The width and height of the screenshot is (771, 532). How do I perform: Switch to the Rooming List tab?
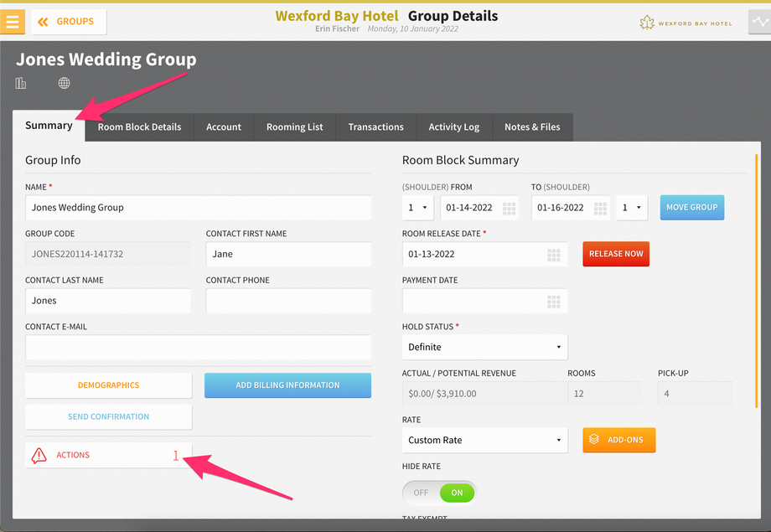294,127
